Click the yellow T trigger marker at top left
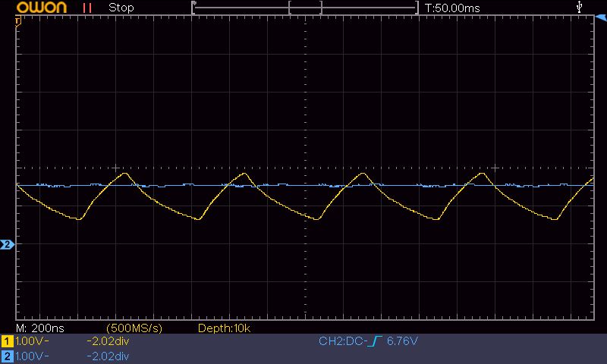Screen dimensions: 607x364 [17, 22]
